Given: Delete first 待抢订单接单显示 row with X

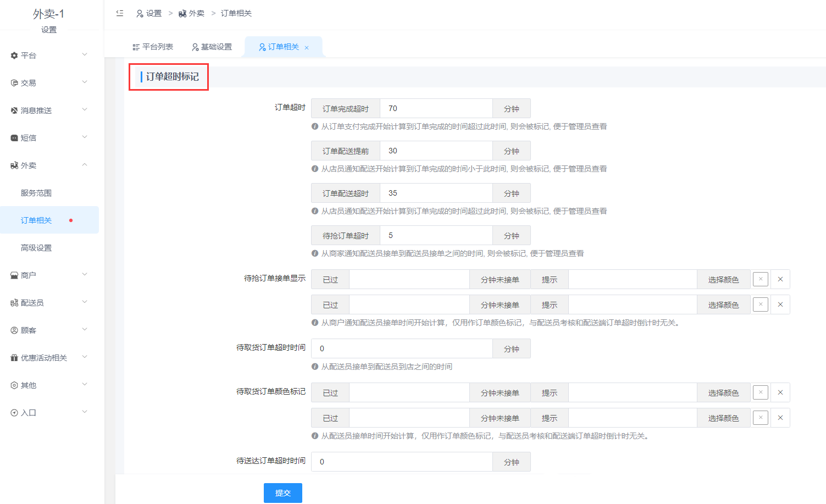Looking at the screenshot, I should pos(780,279).
